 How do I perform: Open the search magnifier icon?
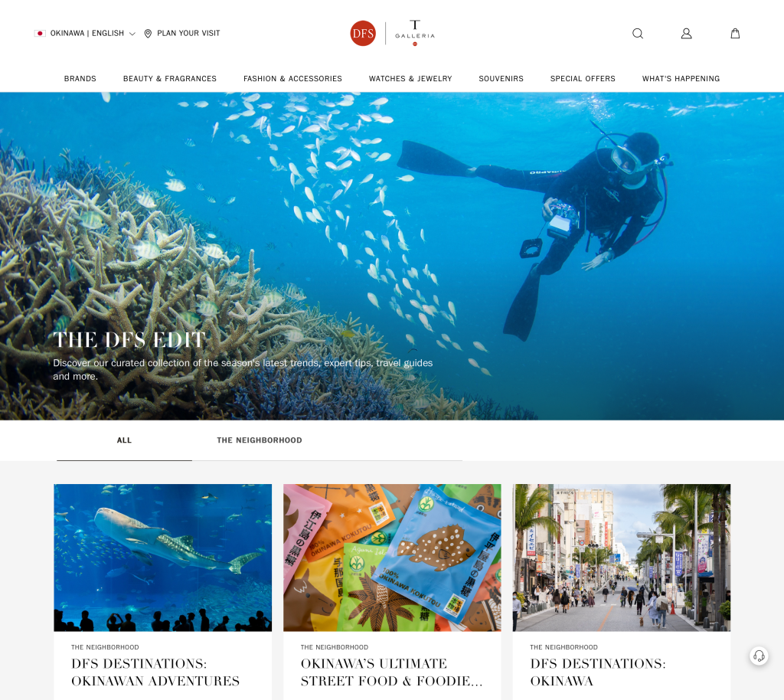click(638, 34)
